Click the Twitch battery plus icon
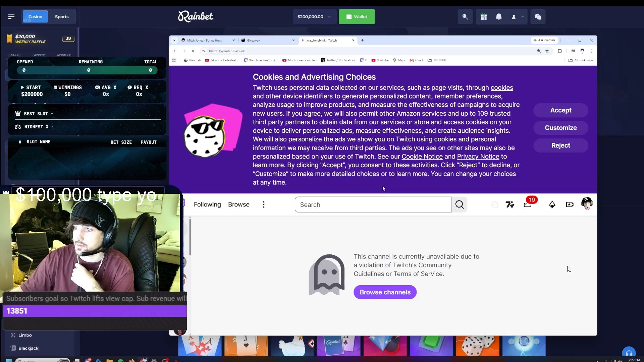The width and height of the screenshot is (644, 362). [x=570, y=204]
